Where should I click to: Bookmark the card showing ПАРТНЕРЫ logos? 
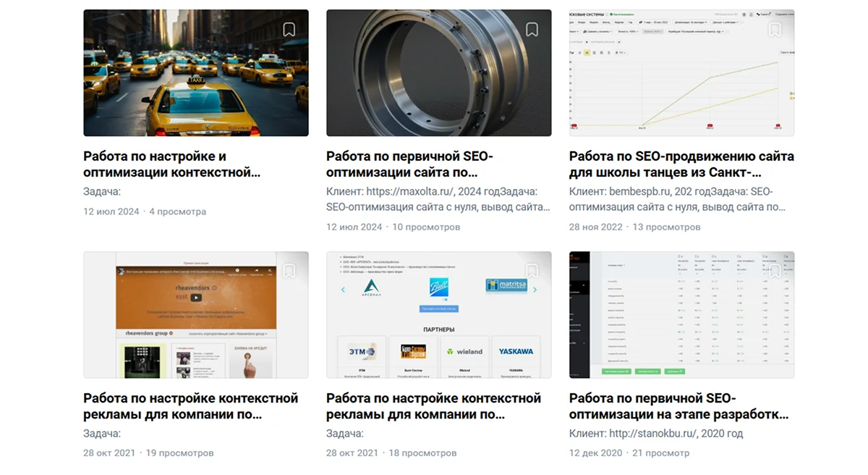(532, 272)
